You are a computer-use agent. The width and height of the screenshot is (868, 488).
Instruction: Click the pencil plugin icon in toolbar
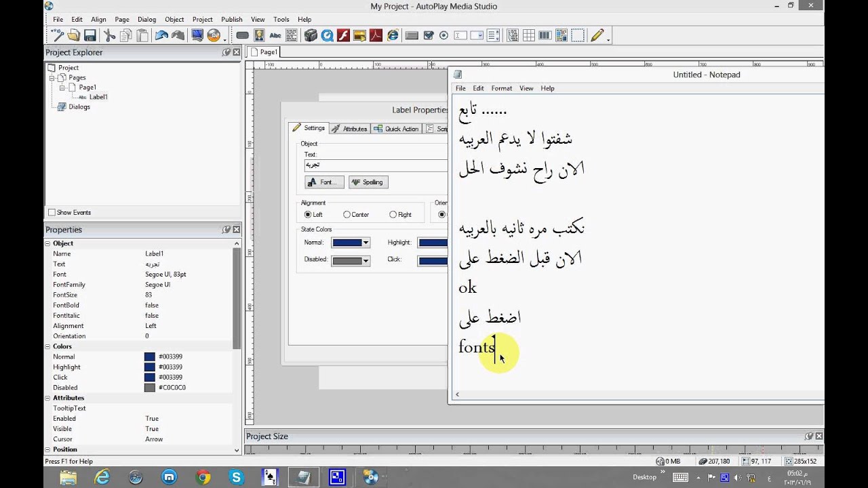pyautogui.click(x=597, y=35)
